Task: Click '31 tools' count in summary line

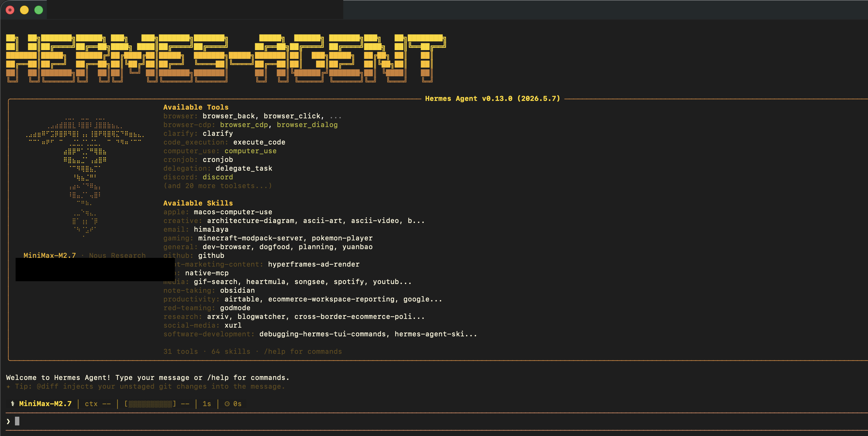Action: tap(181, 352)
